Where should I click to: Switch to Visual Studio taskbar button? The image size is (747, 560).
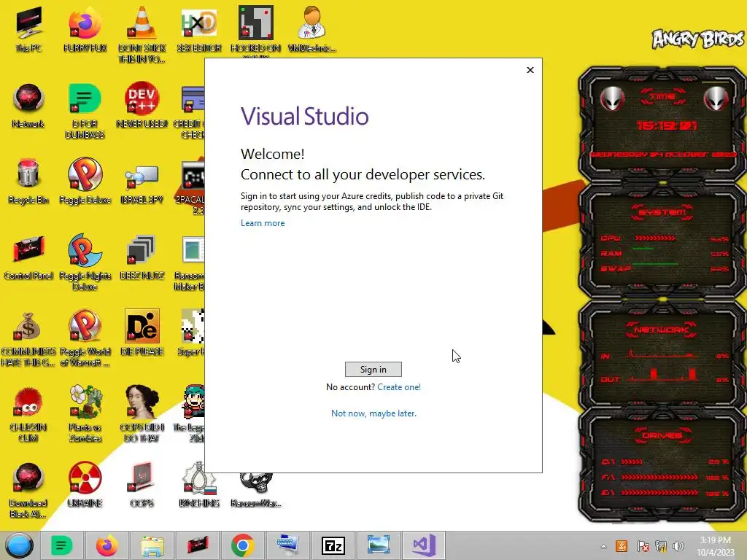(424, 545)
